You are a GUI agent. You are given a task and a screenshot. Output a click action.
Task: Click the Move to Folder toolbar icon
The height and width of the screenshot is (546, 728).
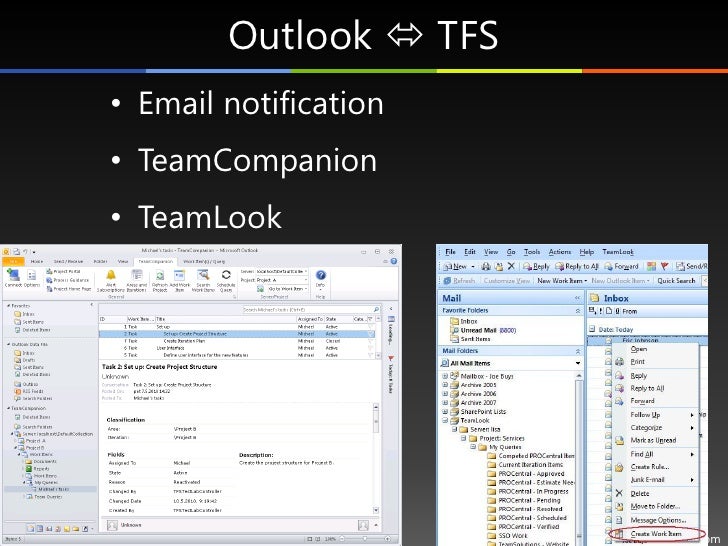click(499, 266)
